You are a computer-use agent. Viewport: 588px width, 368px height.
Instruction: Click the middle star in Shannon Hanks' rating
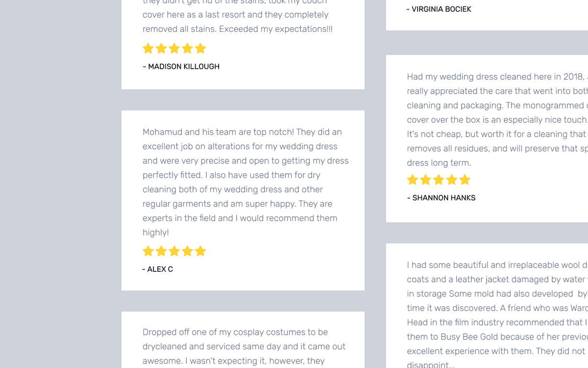click(439, 180)
